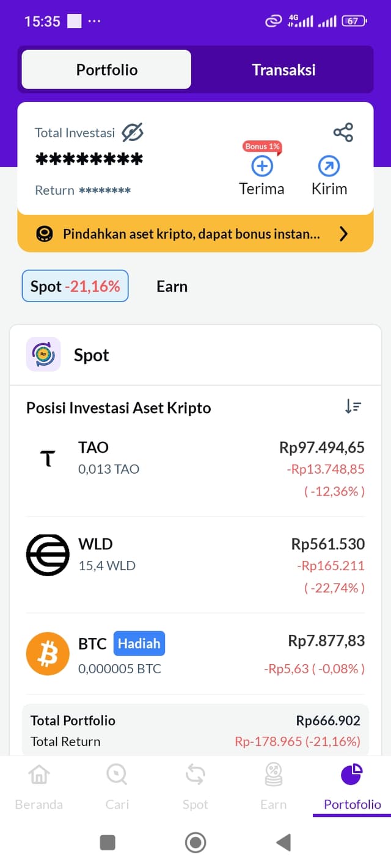Screen dimensions: 391x868
Task: Go to Earn in bottom navigation
Action: coord(273,775)
